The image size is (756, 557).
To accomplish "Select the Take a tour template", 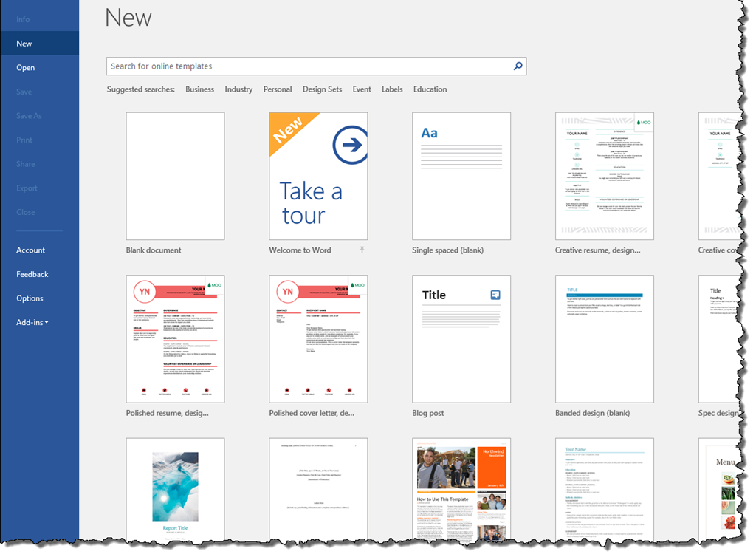I will 318,176.
